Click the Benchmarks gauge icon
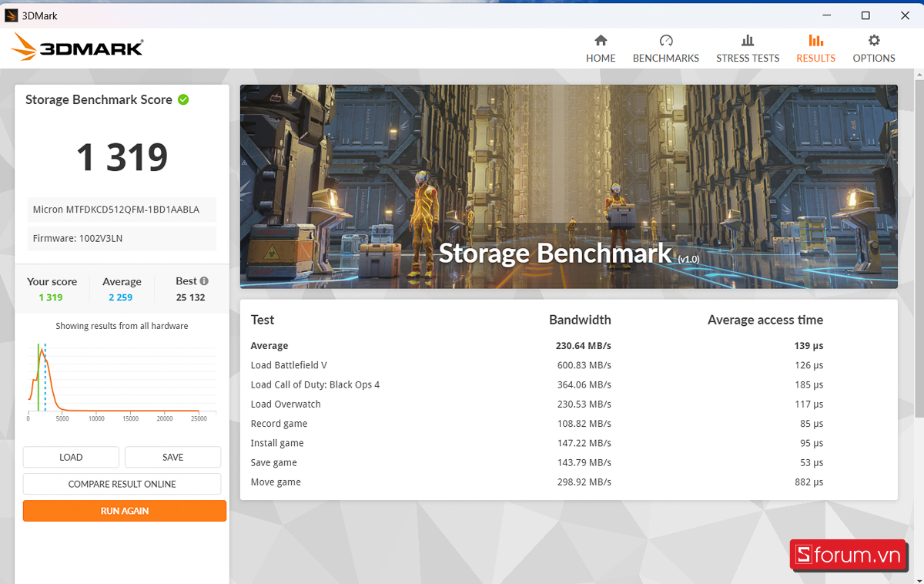 click(x=666, y=40)
